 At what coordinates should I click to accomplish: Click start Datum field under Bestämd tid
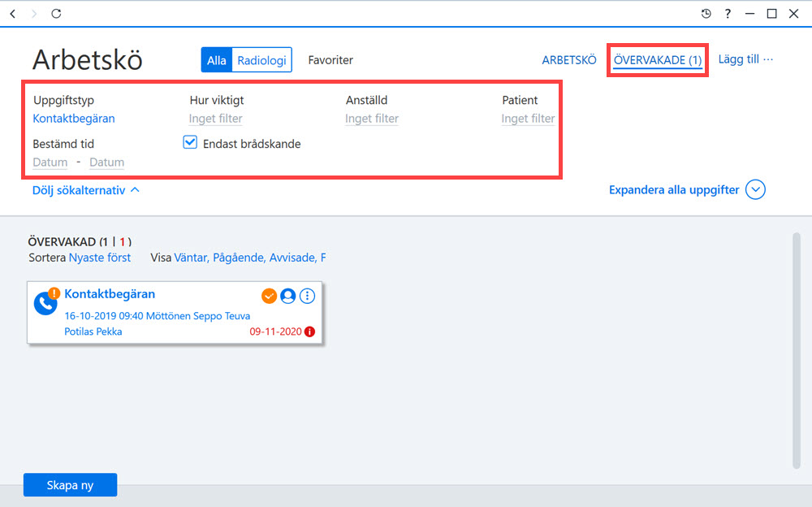[50, 162]
